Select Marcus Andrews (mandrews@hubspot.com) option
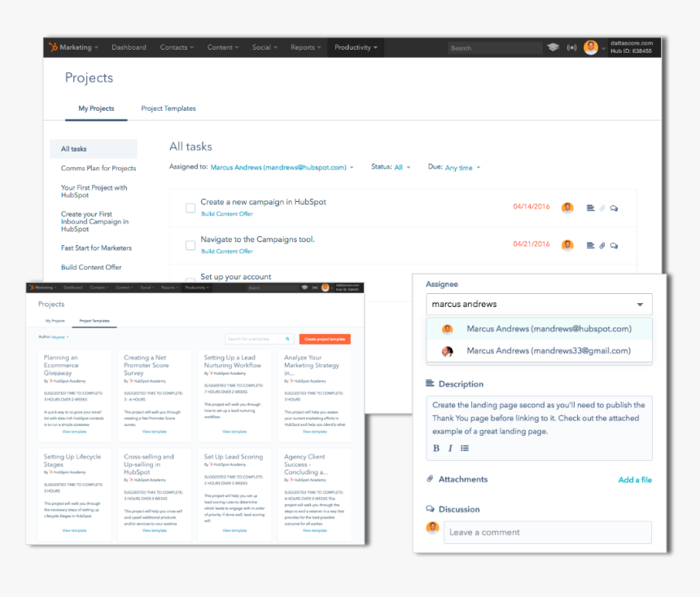The image size is (700, 597). [x=540, y=329]
